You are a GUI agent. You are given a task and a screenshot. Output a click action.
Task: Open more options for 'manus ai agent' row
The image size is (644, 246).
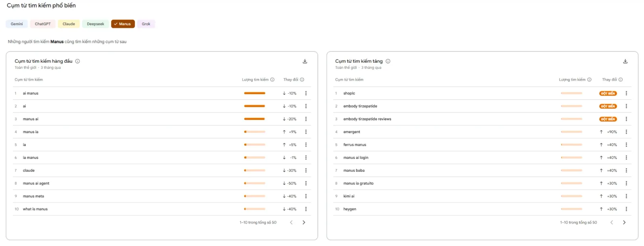[x=306, y=183]
